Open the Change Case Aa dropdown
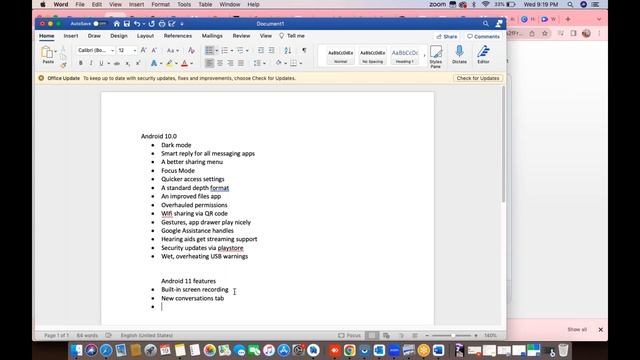Viewport: 640px width, 360px height. 173,51
